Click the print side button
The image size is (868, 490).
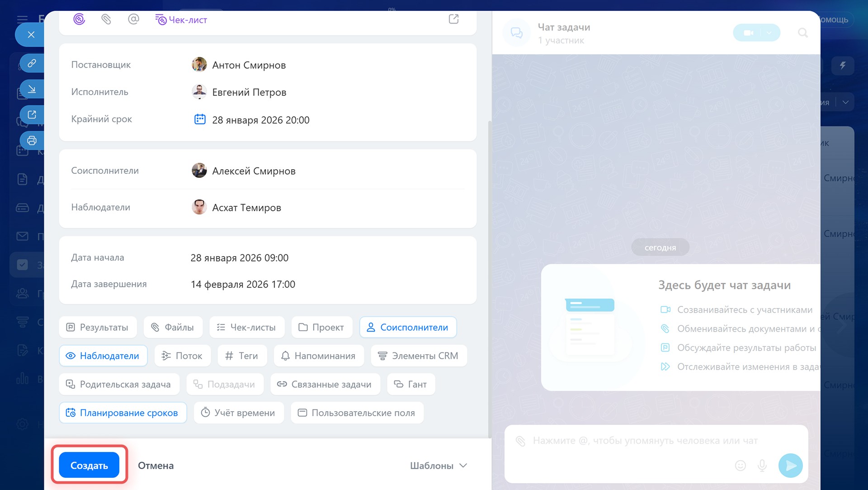(32, 140)
